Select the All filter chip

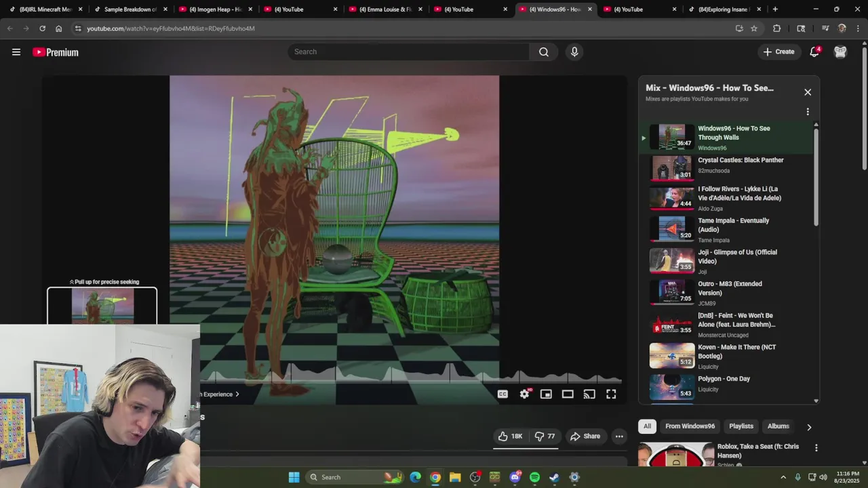[x=647, y=426]
